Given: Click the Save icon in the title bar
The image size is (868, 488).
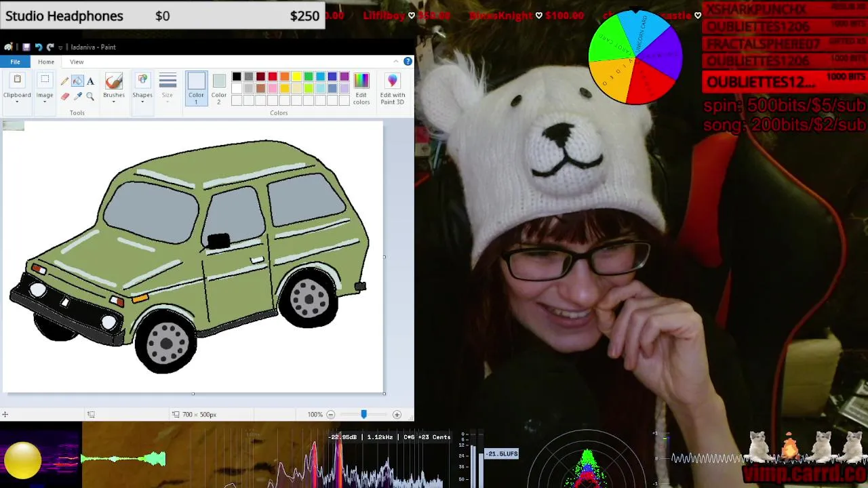Looking at the screenshot, I should [26, 47].
